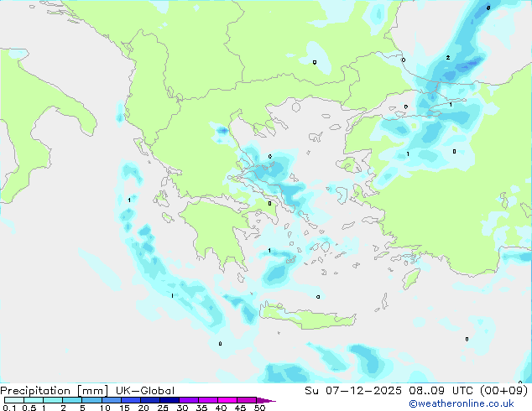Screen dimensions: 532x411
Task: Click the 'Precipitation [mm]' title text
Action: (54, 391)
